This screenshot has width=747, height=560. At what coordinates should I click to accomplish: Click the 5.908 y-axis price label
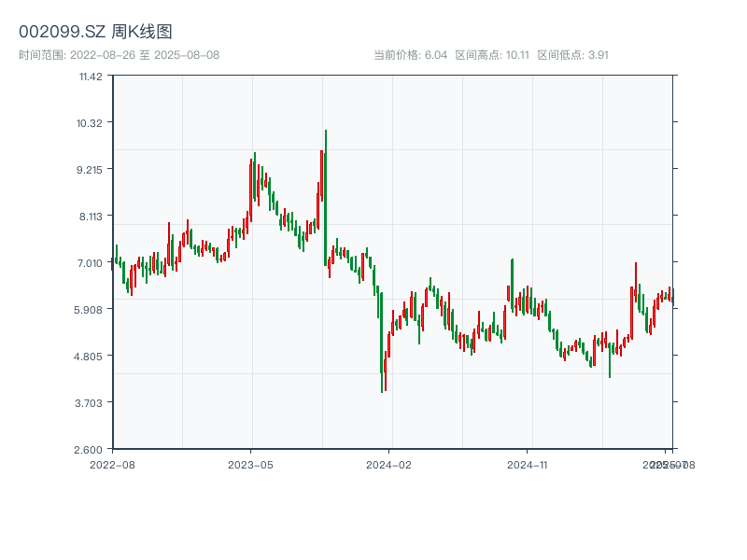click(89, 310)
